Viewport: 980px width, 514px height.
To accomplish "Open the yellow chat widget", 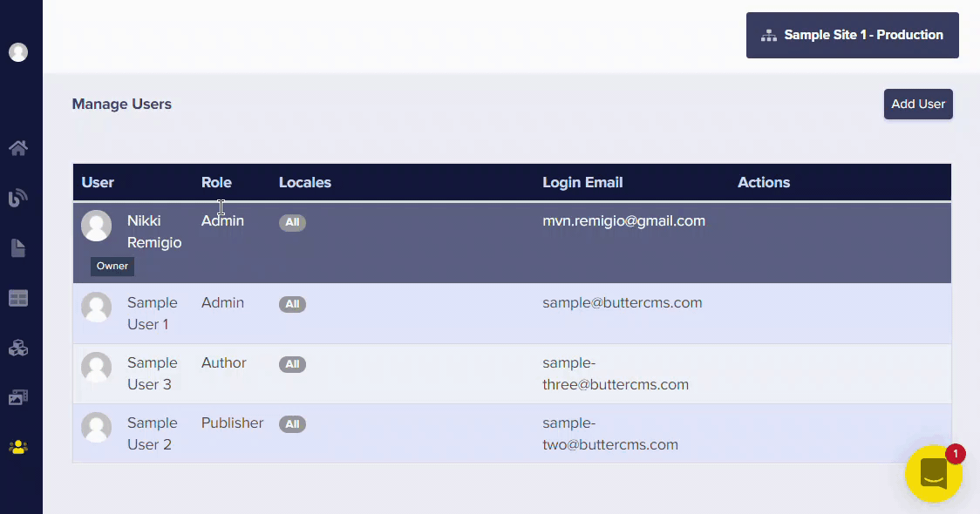I will coord(933,474).
